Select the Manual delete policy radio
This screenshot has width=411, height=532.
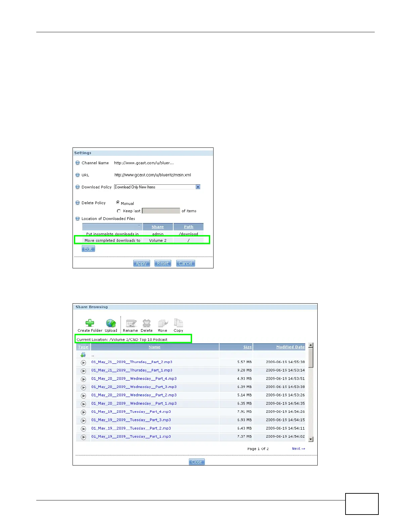(x=118, y=203)
